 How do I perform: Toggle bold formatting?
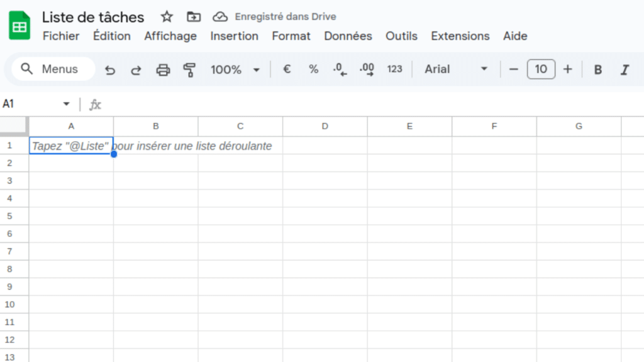click(598, 69)
